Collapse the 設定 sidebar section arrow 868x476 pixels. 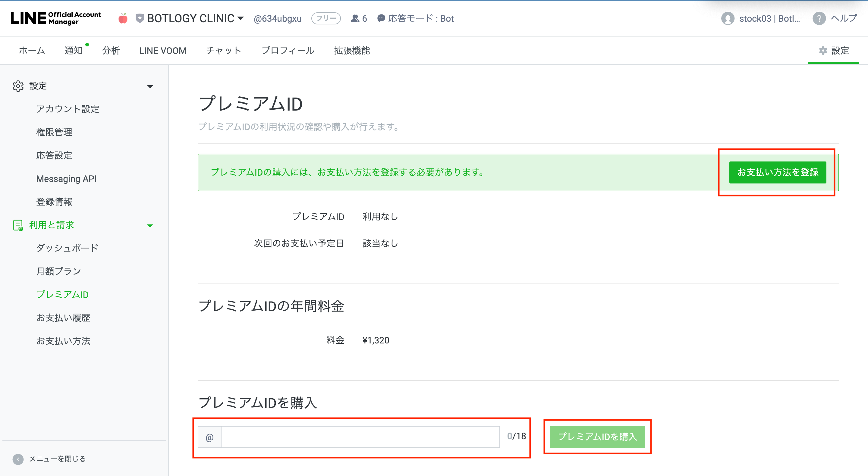pos(150,86)
